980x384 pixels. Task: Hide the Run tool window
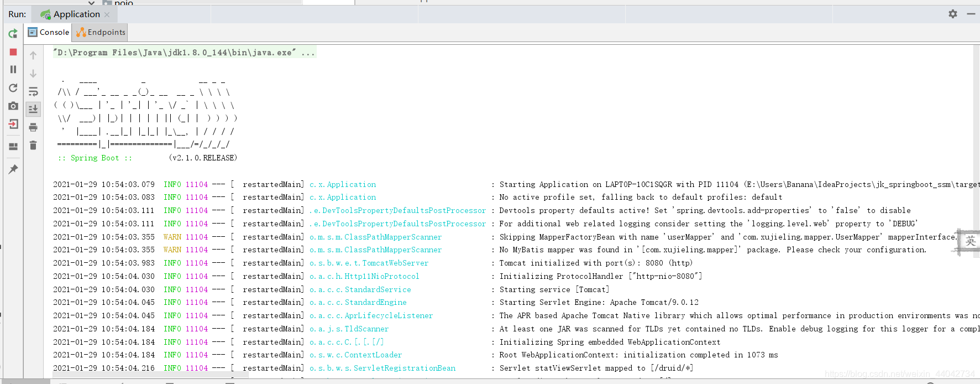pyautogui.click(x=971, y=14)
